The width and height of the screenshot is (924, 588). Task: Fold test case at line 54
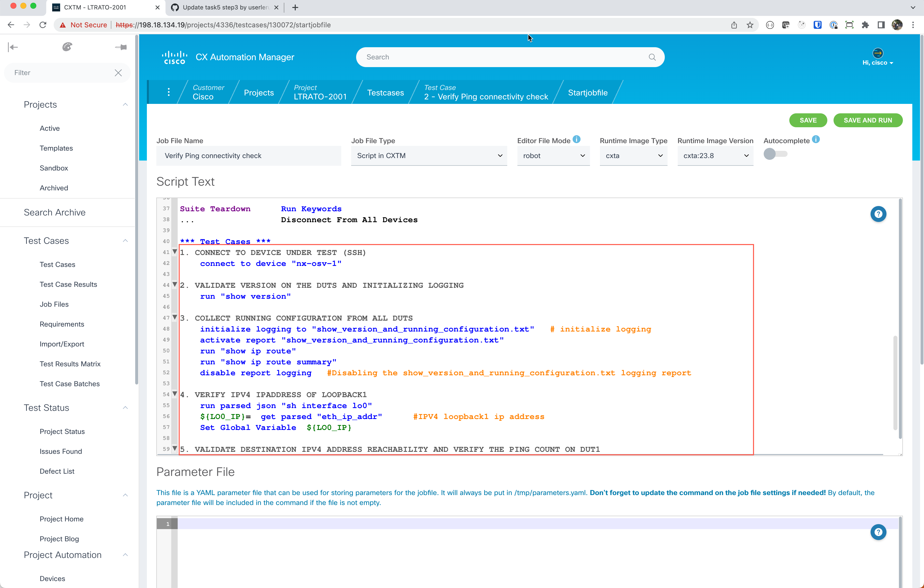click(x=175, y=394)
